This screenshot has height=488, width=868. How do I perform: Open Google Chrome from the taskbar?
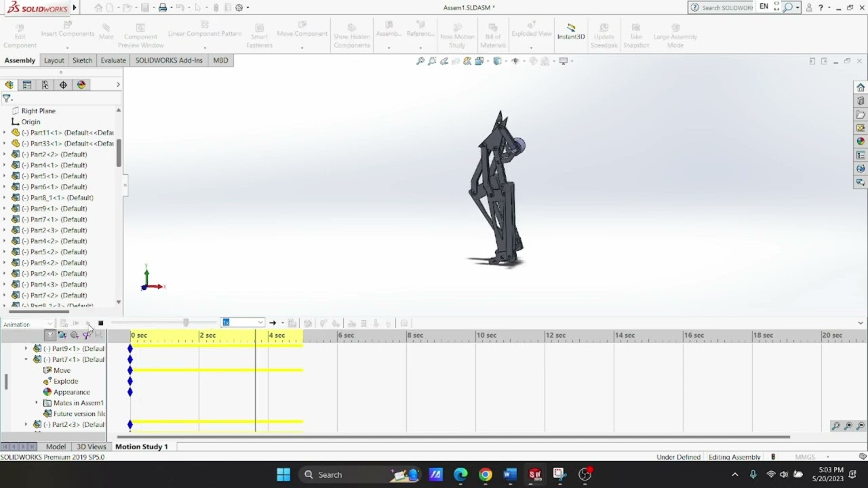coord(486,474)
